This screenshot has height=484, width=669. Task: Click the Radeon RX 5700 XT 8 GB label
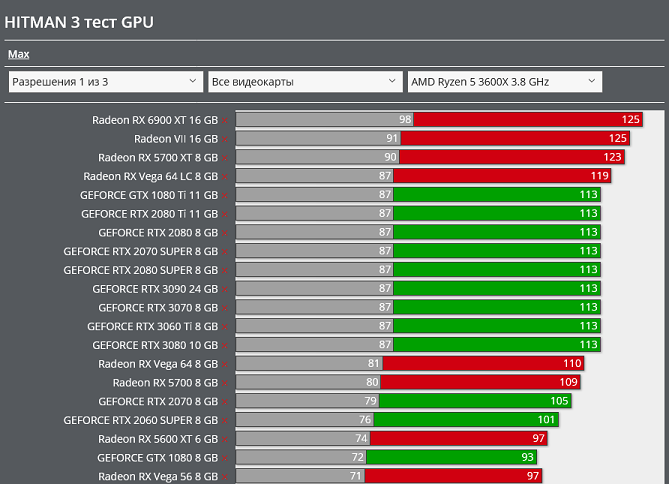point(158,158)
